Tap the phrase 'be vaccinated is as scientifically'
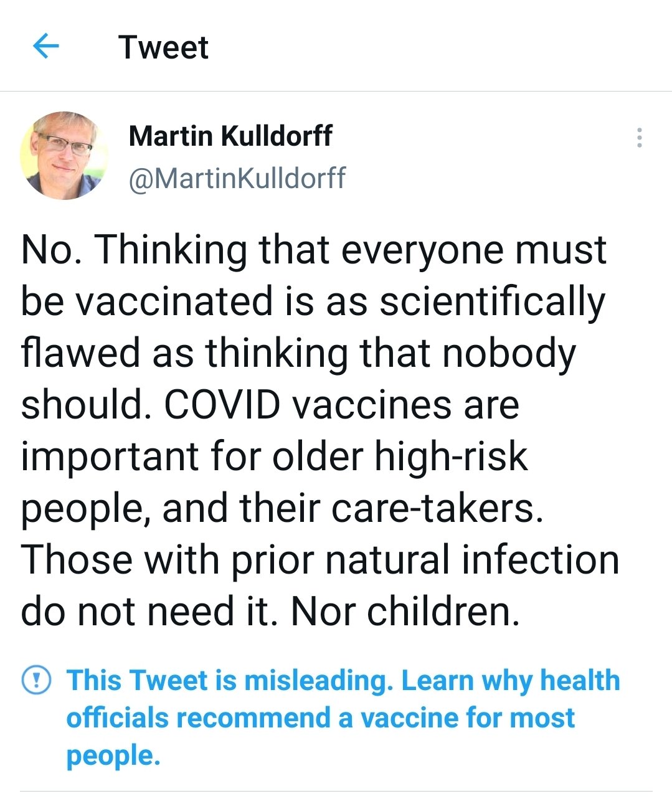 (313, 303)
